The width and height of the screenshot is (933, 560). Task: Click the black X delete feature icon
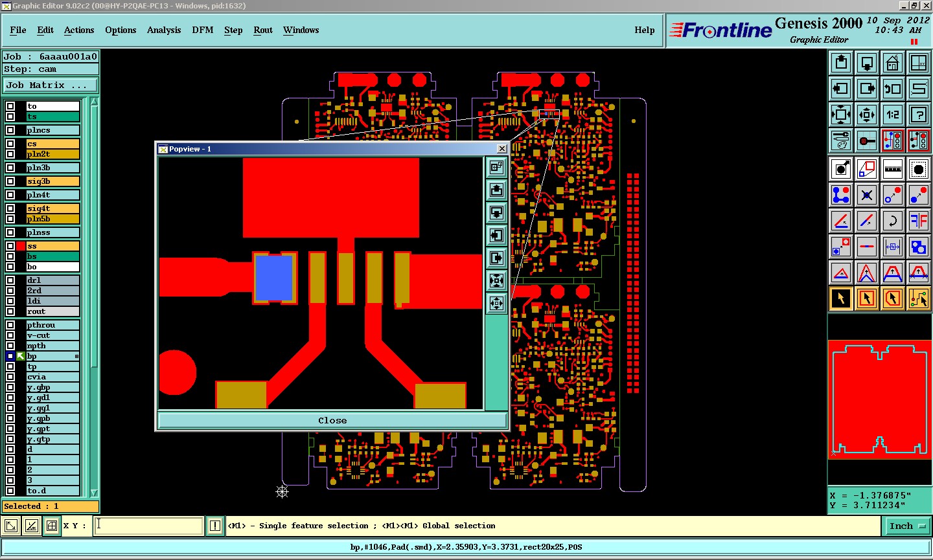(x=867, y=195)
